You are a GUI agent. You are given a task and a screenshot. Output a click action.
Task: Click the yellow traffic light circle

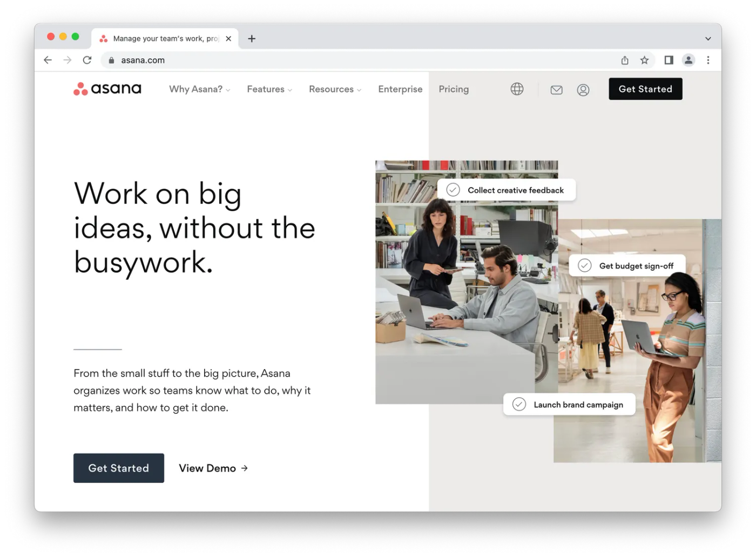coord(63,36)
